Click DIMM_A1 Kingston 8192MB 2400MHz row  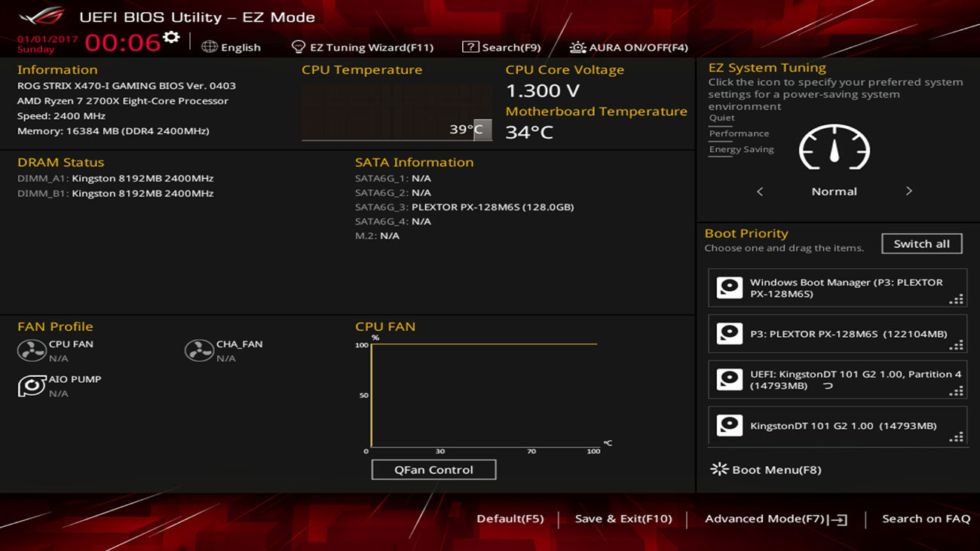(115, 179)
